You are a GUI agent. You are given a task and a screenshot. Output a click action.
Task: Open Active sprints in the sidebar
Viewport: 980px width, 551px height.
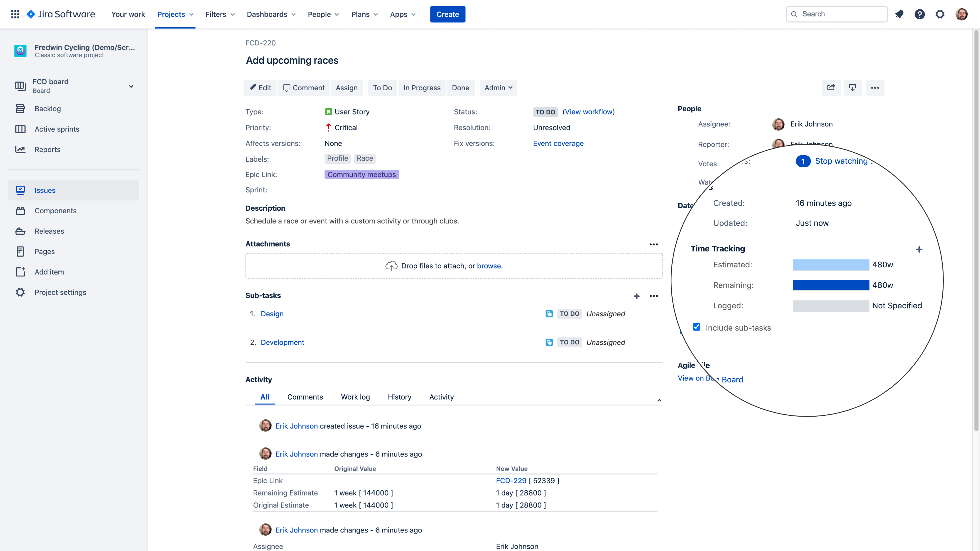[x=74, y=129]
